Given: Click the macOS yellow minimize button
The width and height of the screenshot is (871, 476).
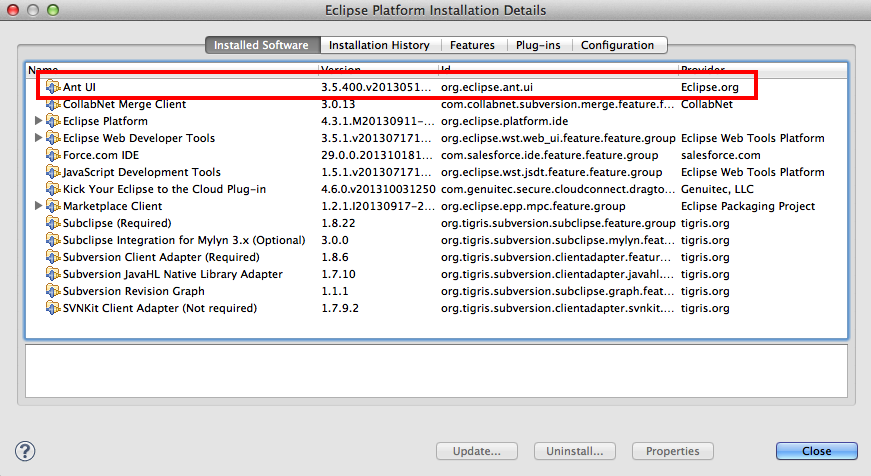Looking at the screenshot, I should click(x=33, y=10).
